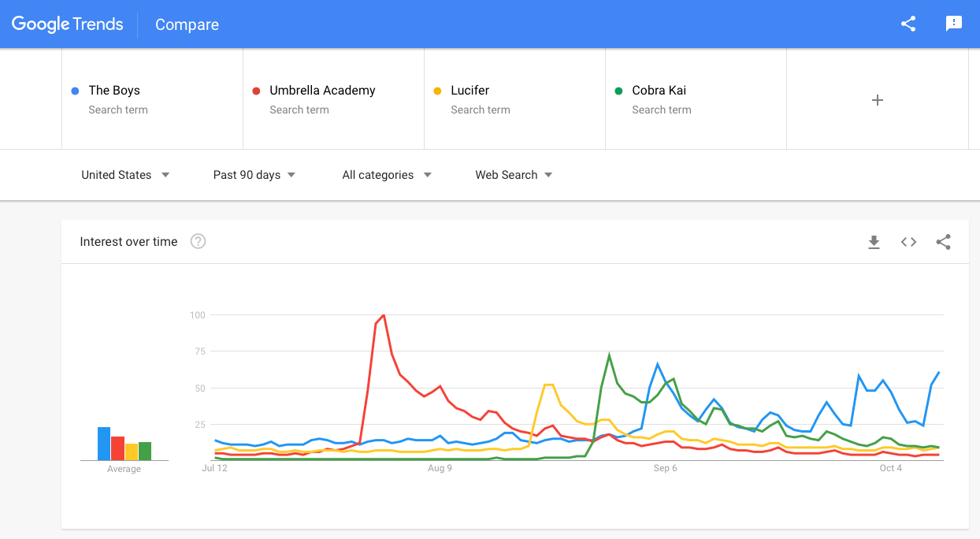Click the green Cobra Kai peak on the chart

(609, 355)
